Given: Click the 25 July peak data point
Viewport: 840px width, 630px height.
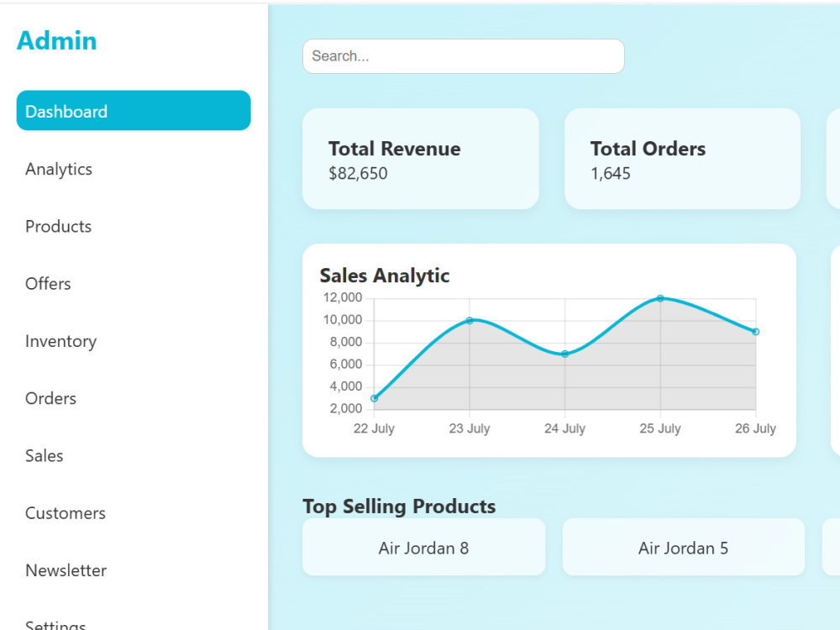Looking at the screenshot, I should (x=660, y=298).
